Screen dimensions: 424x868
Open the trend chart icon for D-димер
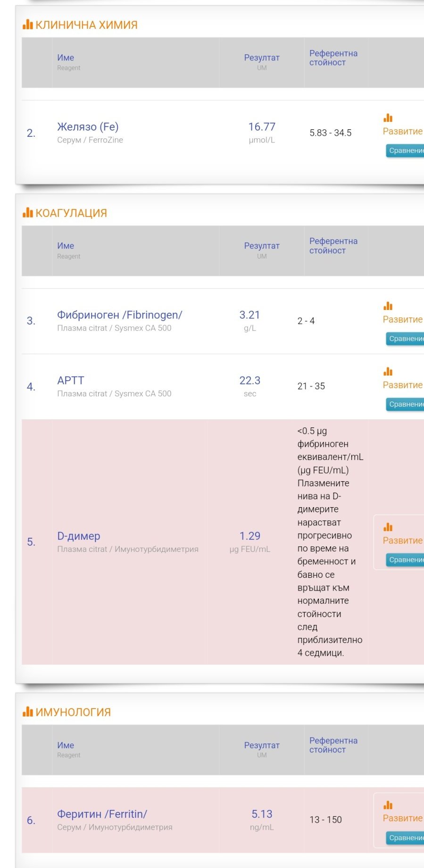[388, 527]
